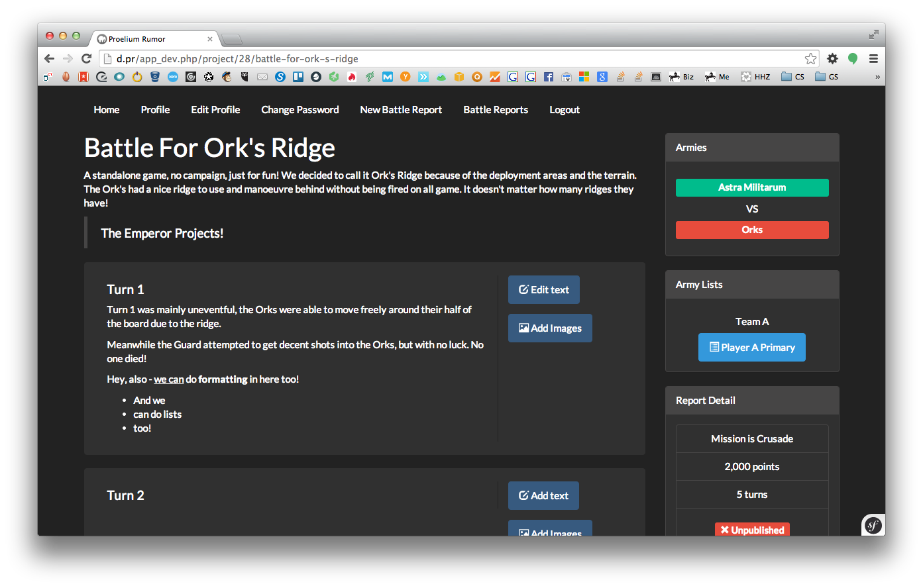Image resolution: width=923 pixels, height=588 pixels.
Task: Click Add Images for Turn 1
Action: click(x=550, y=328)
